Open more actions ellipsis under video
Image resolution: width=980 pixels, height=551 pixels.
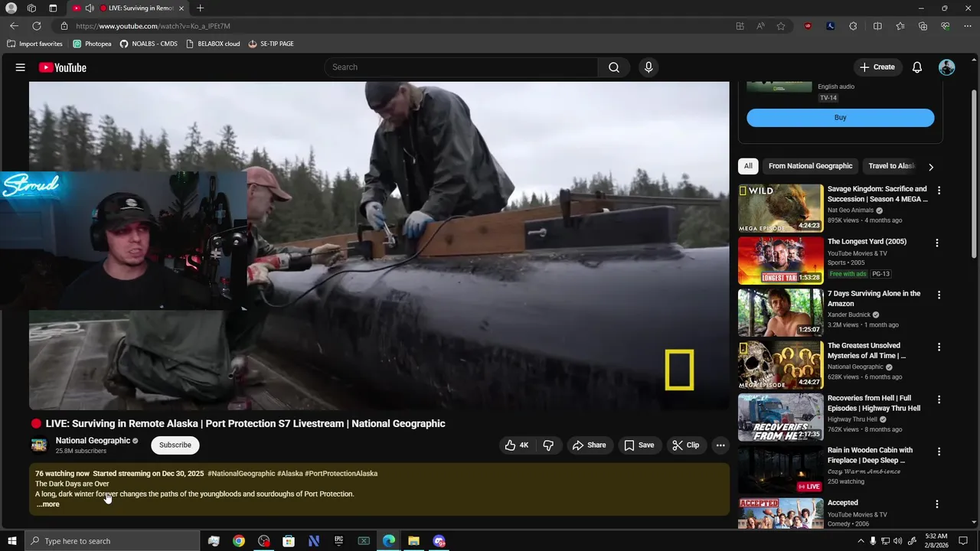point(720,445)
